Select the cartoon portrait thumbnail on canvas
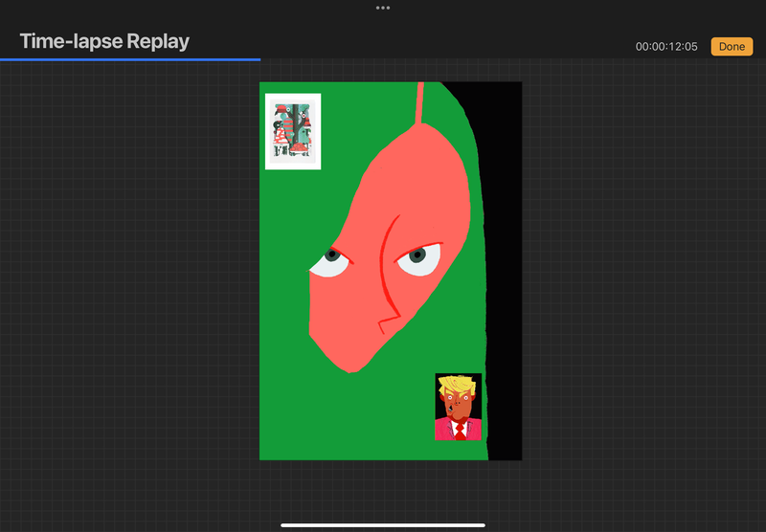766x532 pixels. coord(459,407)
